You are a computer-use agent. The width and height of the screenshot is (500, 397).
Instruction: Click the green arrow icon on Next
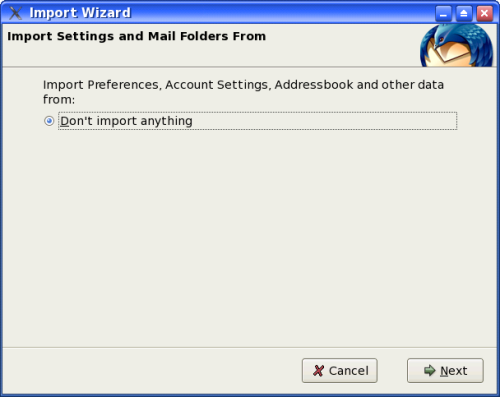point(429,370)
